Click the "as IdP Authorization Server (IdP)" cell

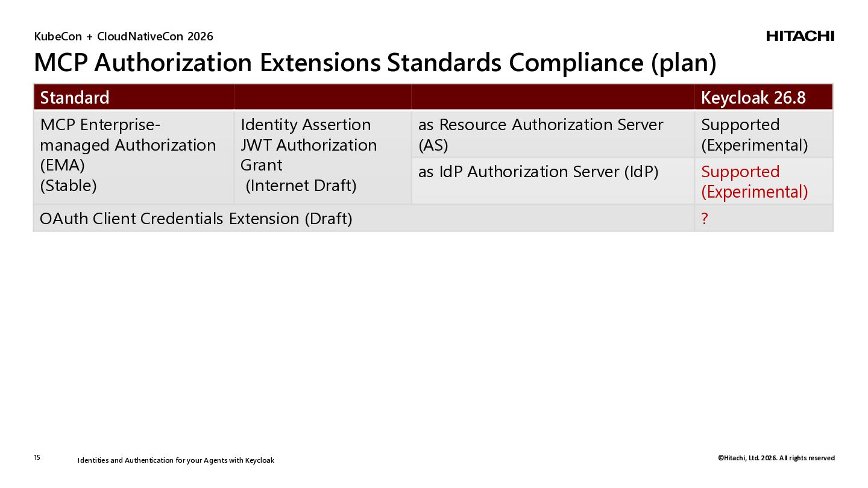pos(553,181)
